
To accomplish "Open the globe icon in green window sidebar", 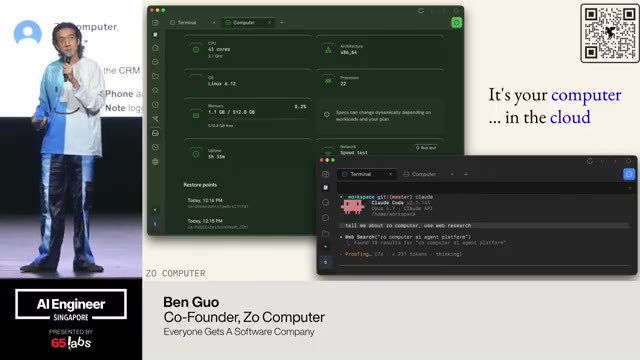I will (x=156, y=162).
